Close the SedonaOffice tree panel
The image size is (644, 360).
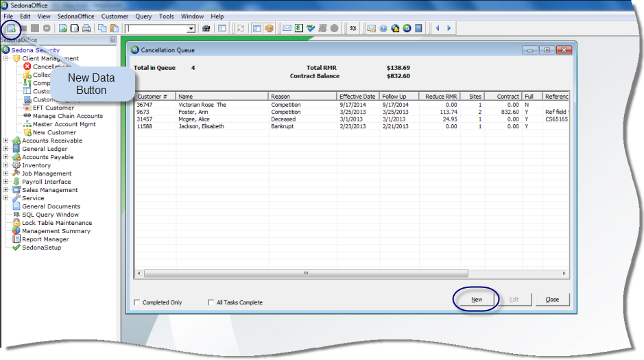pyautogui.click(x=113, y=40)
